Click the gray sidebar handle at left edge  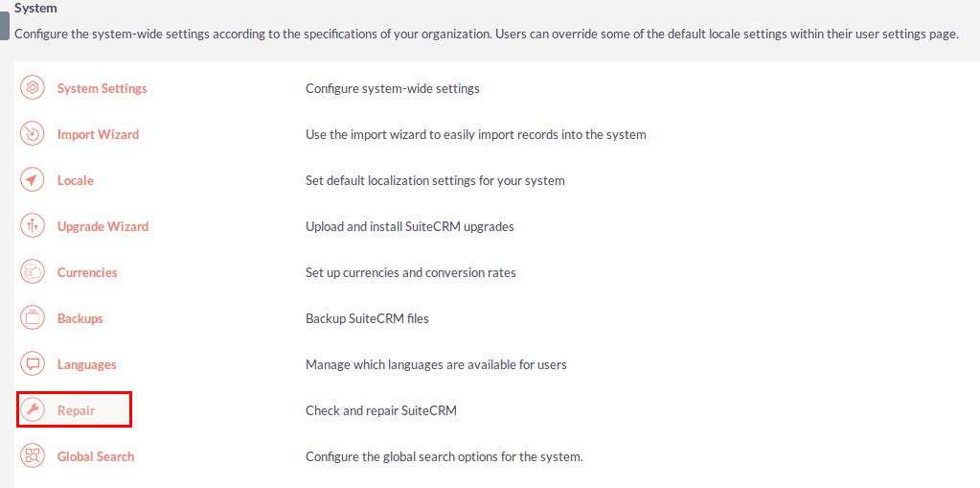pyautogui.click(x=5, y=26)
